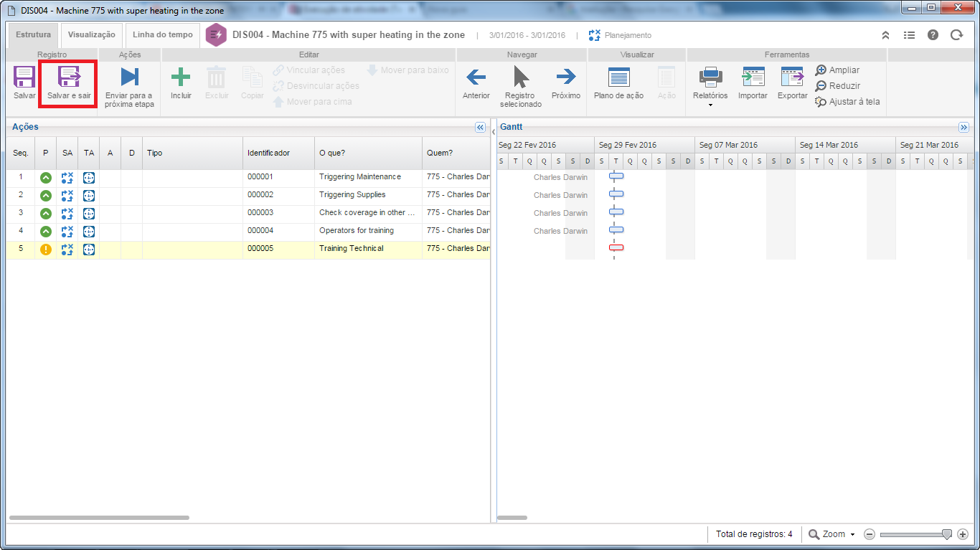Collapse the ribbon with the double chevron up
Viewport: 980px width, 550px height.
886,34
